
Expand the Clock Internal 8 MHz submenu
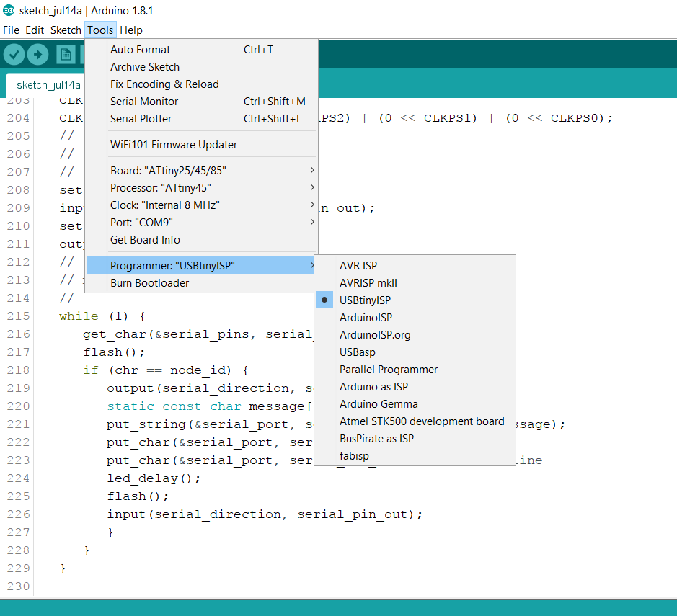[x=201, y=205]
